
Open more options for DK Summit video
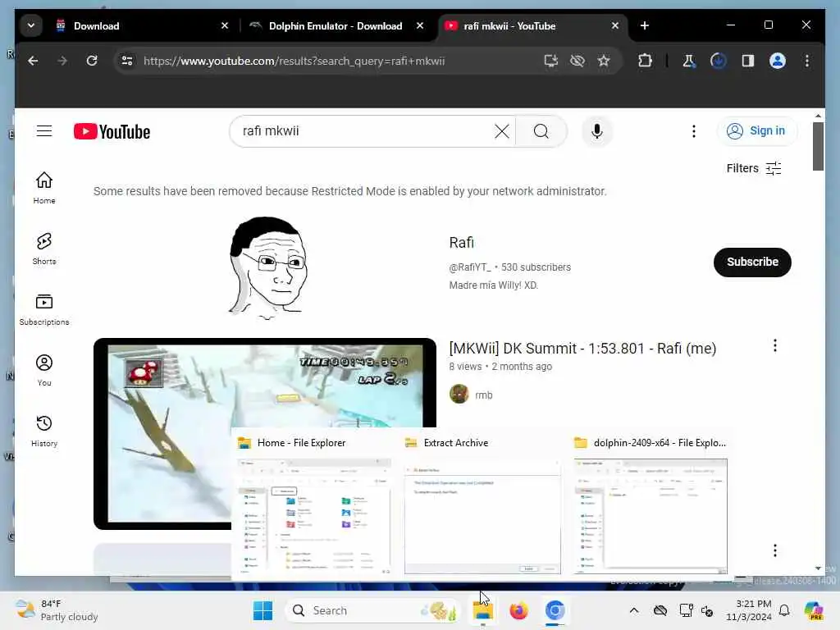click(x=774, y=346)
